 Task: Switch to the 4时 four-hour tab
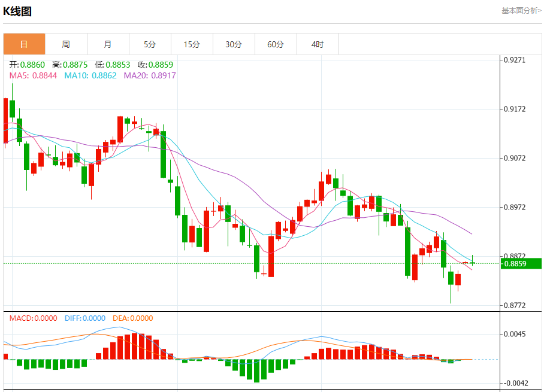(x=318, y=44)
